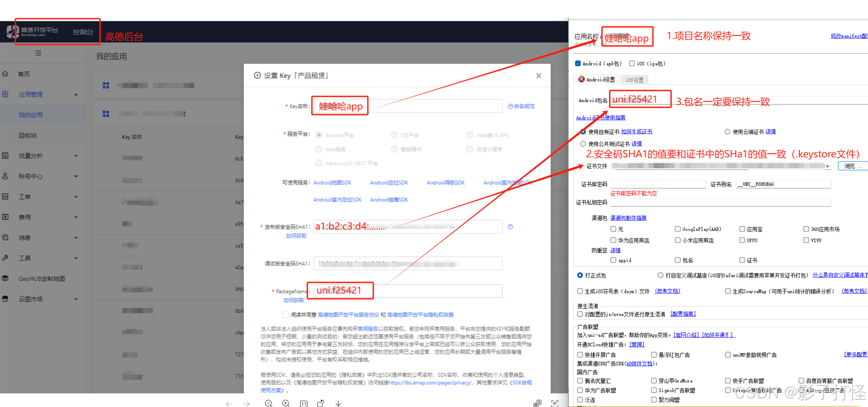Click the 应用管理 grid icon in sidebar

click(5, 94)
